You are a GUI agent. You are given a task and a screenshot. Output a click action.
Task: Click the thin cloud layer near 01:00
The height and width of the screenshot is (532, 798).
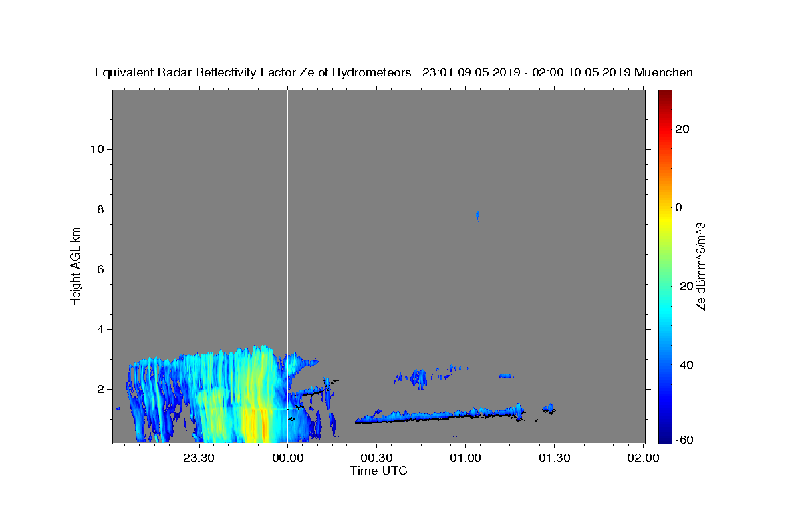[x=439, y=416]
